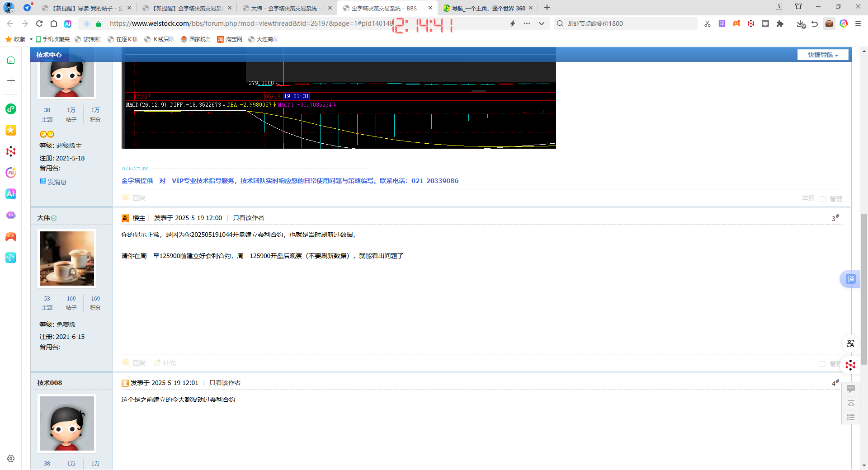Click the page vertical scrollbar thumb

864,289
